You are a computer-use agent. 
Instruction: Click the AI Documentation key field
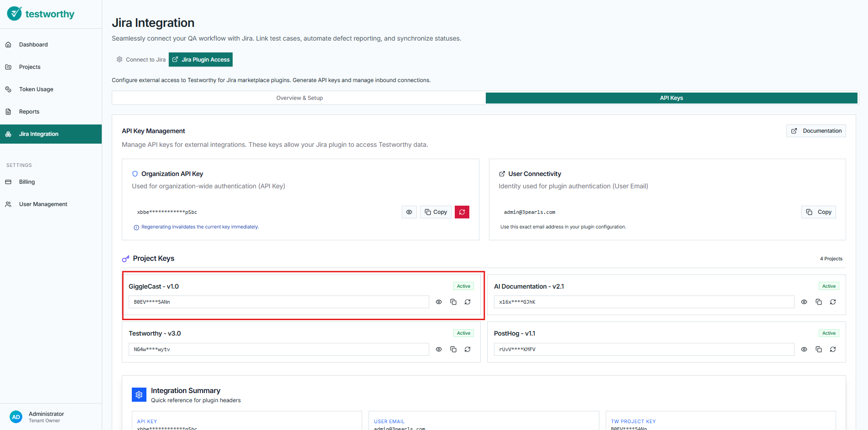point(644,302)
